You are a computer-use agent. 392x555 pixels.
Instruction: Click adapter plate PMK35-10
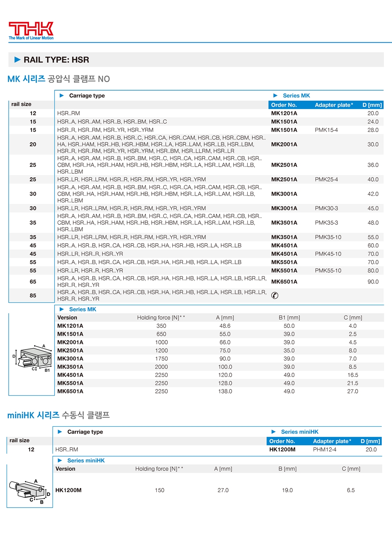tap(328, 237)
